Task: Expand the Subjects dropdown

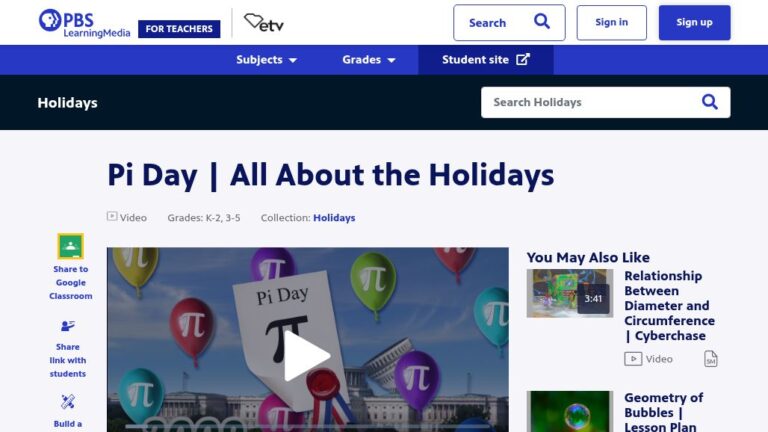Action: [x=266, y=60]
